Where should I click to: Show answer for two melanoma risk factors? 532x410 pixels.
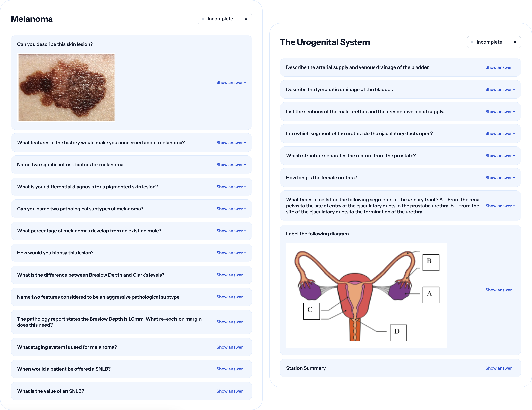pos(231,165)
